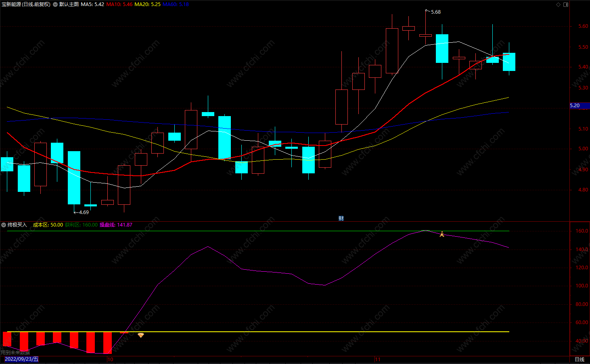
Task: Click the MA10: 5.46 legend label
Action: (x=119, y=4)
